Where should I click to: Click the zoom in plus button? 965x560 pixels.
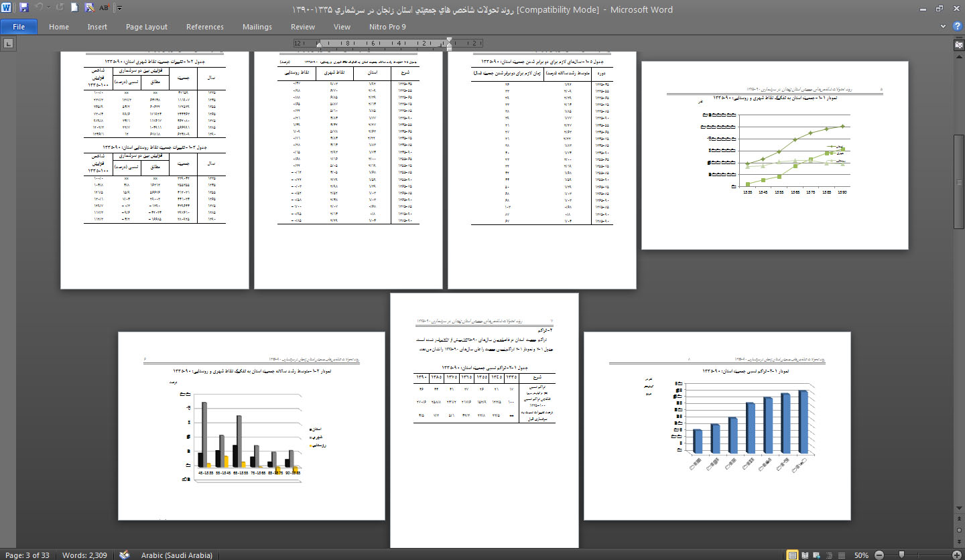(958, 555)
